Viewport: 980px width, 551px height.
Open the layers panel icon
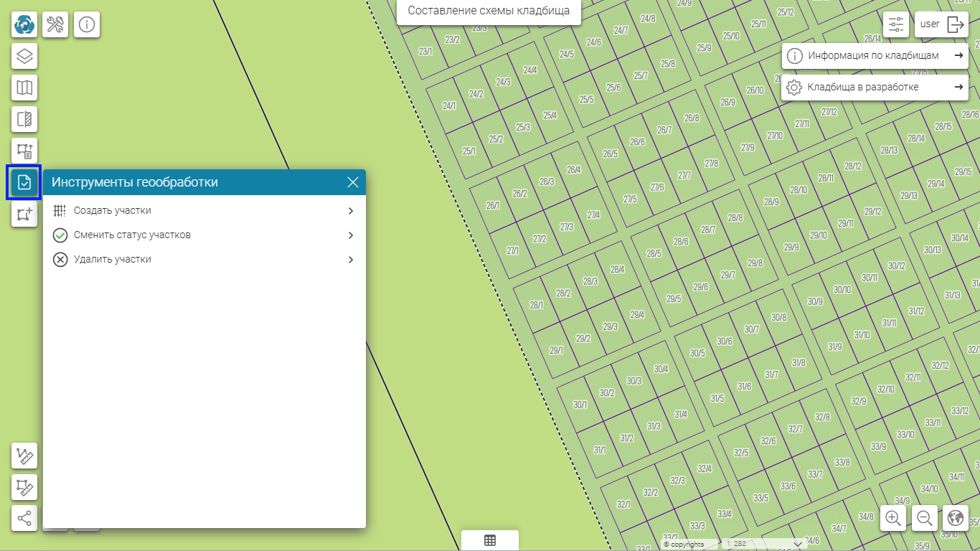pos(24,56)
